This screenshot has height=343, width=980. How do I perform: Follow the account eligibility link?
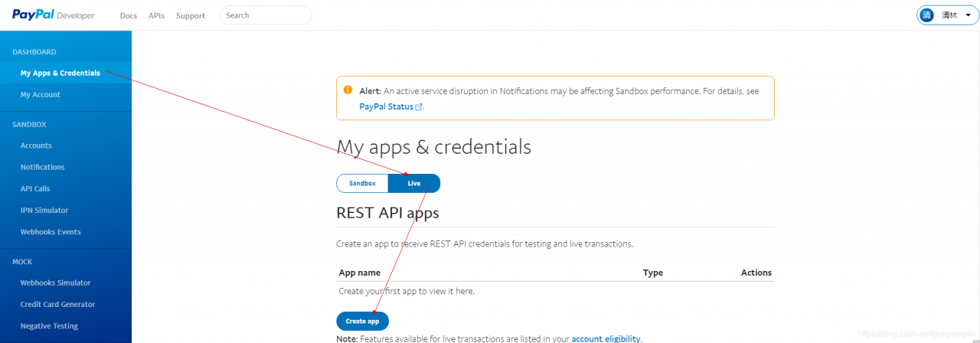[x=606, y=338]
